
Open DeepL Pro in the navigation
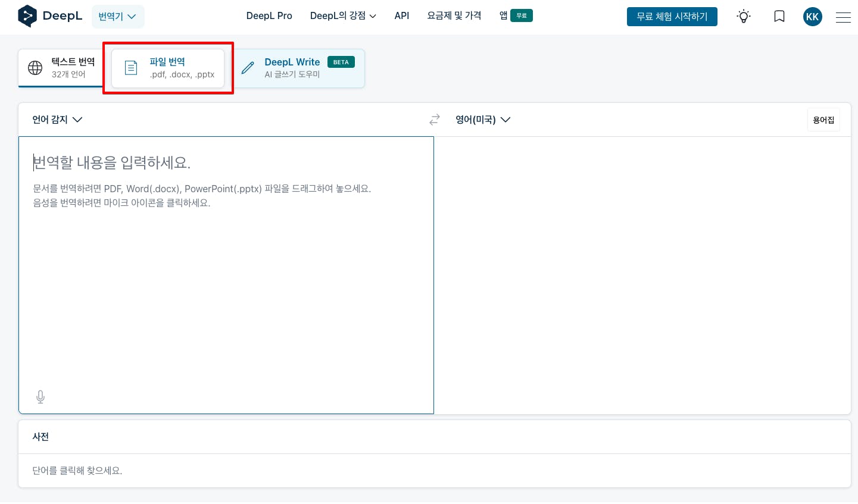[269, 16]
